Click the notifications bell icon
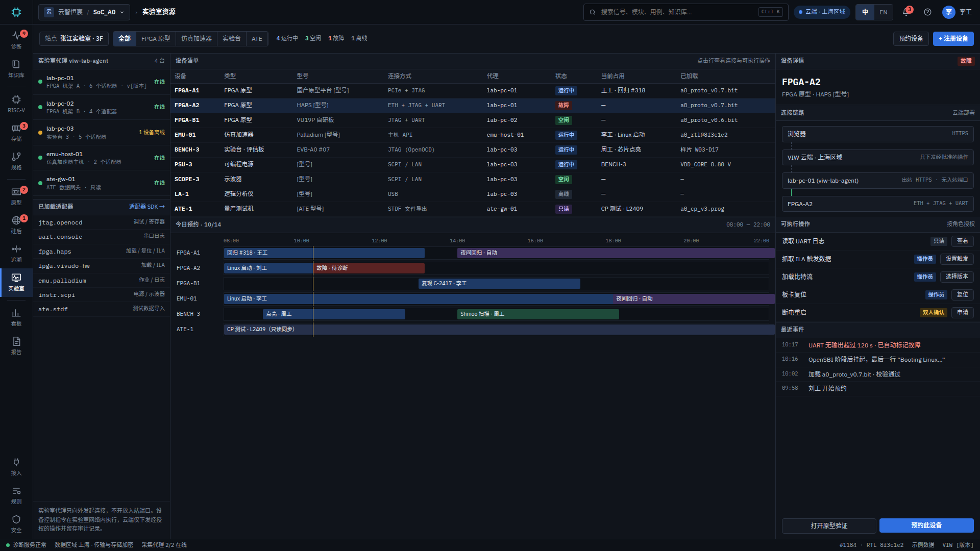Screen dimensions: 980x551 click(906, 12)
